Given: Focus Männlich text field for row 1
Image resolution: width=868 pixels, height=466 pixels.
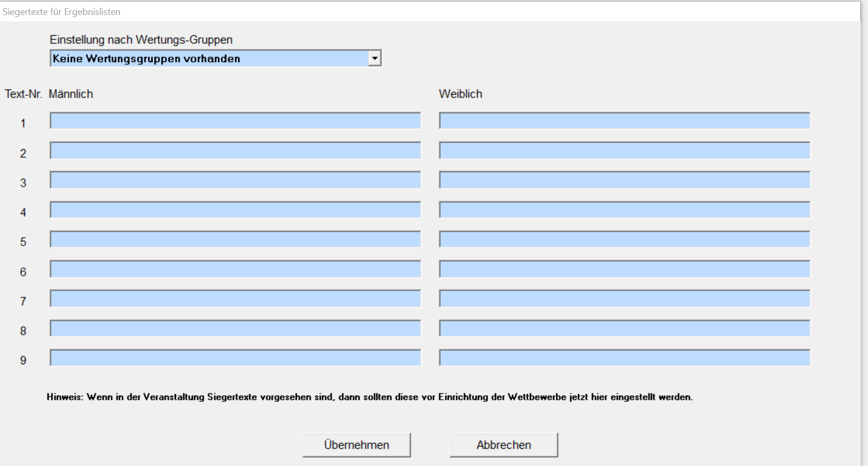Looking at the screenshot, I should [235, 121].
